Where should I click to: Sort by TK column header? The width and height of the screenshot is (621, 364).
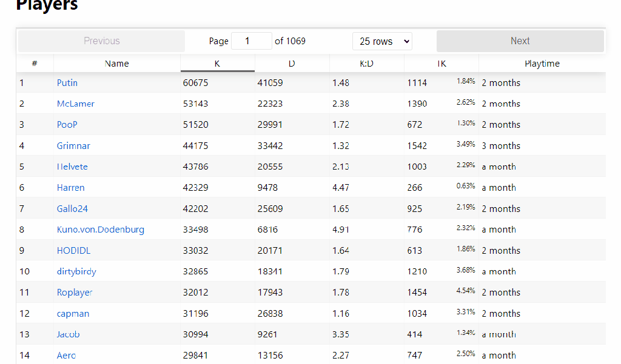[441, 64]
